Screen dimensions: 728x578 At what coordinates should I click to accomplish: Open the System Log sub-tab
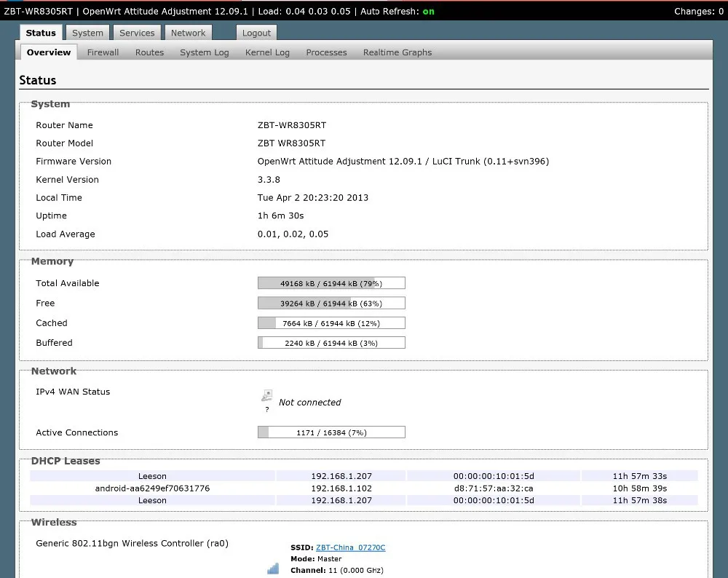click(x=205, y=52)
